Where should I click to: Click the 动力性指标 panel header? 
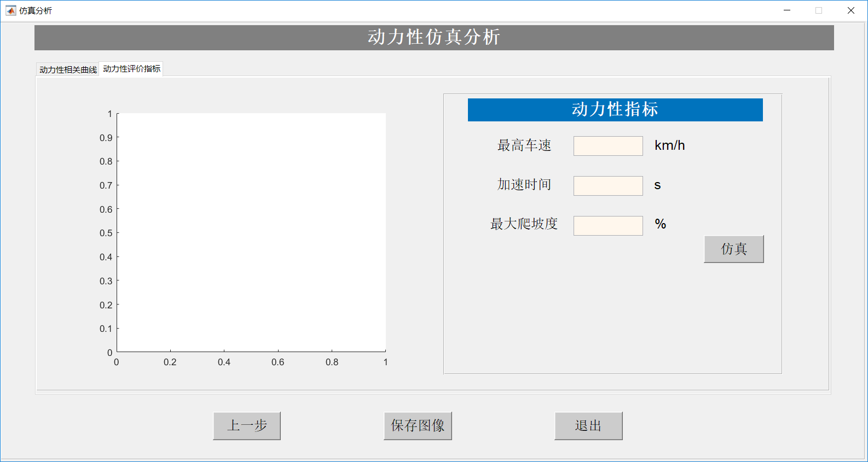tap(615, 110)
